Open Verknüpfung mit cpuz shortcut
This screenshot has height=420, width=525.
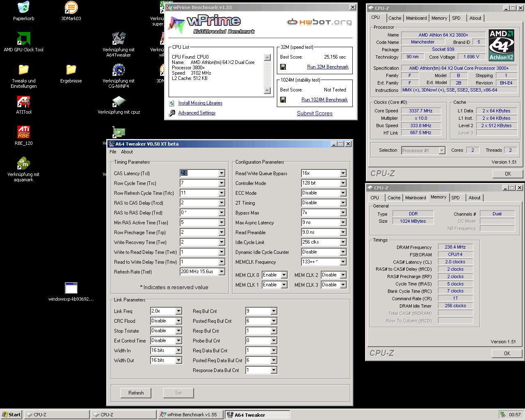pos(119,101)
